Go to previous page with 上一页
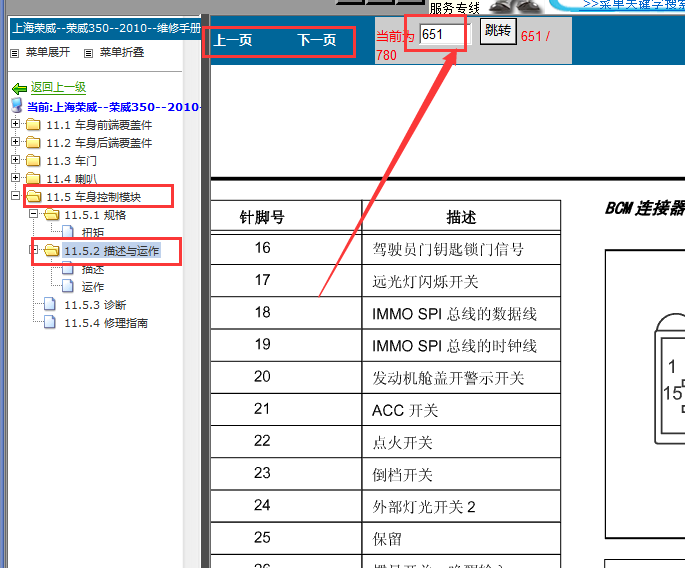Image resolution: width=685 pixels, height=568 pixels. click(233, 40)
